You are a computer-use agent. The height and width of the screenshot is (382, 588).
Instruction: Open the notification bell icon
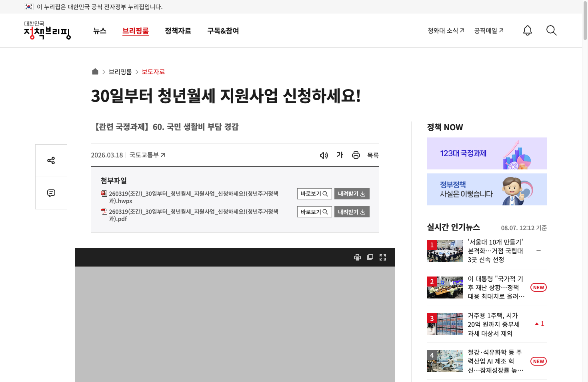tap(528, 30)
